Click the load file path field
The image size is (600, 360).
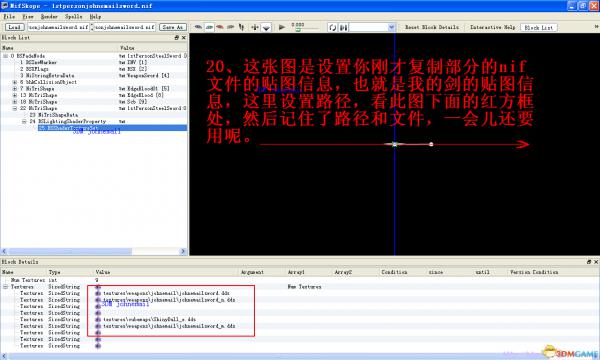coord(58,27)
